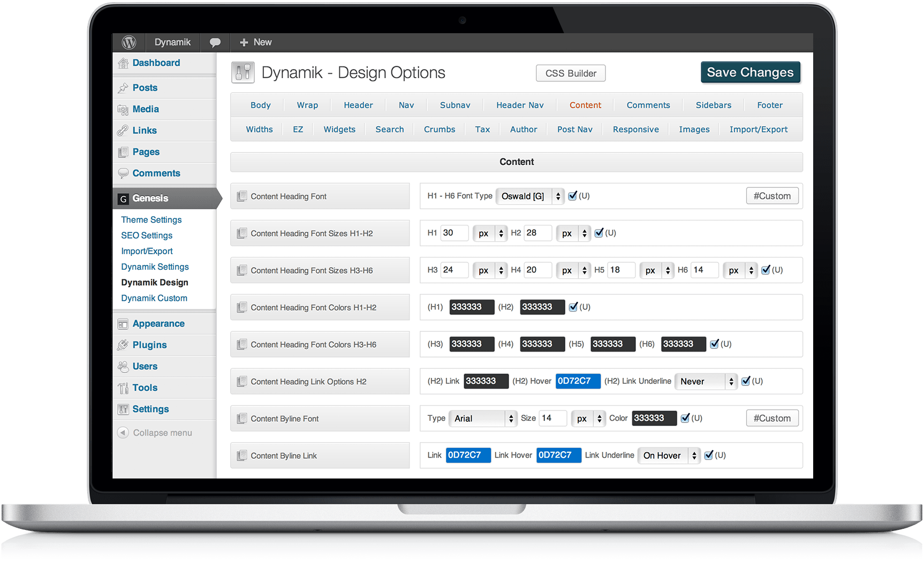Click icon beside Content Heading Font Sizes H3-H6
This screenshot has width=924, height=562.
[x=242, y=270]
